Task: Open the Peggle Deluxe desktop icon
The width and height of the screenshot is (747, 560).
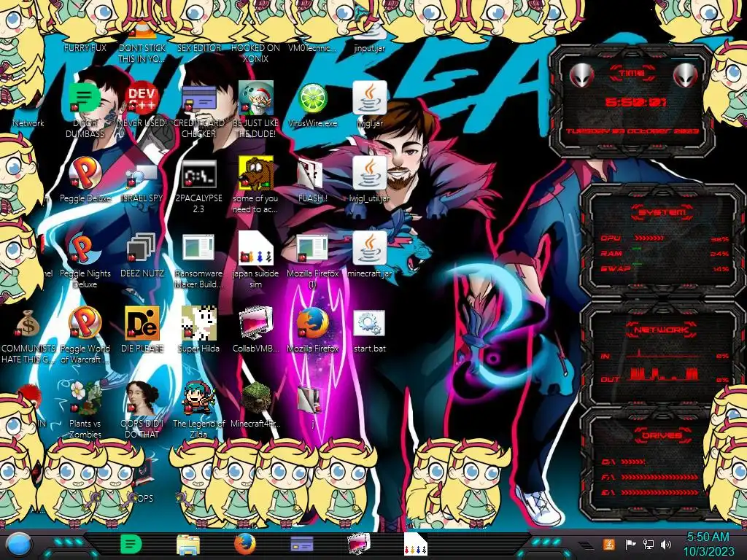Action: tap(85, 174)
